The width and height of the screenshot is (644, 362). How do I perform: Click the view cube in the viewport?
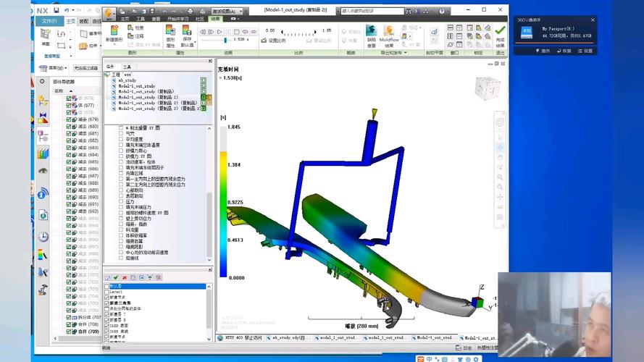[488, 88]
